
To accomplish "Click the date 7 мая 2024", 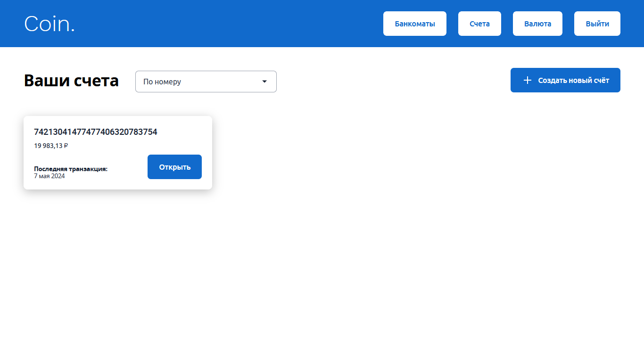I will 50,176.
